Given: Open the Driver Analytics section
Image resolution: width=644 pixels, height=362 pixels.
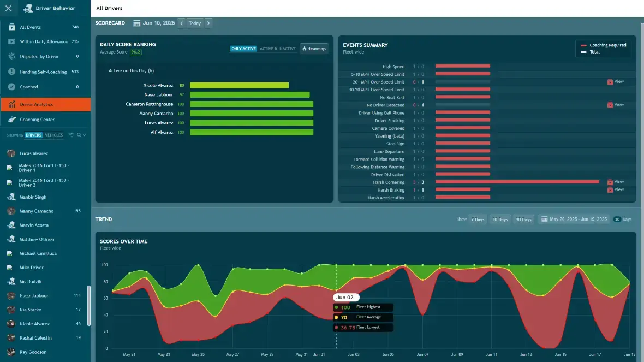Looking at the screenshot, I should 45,104.
